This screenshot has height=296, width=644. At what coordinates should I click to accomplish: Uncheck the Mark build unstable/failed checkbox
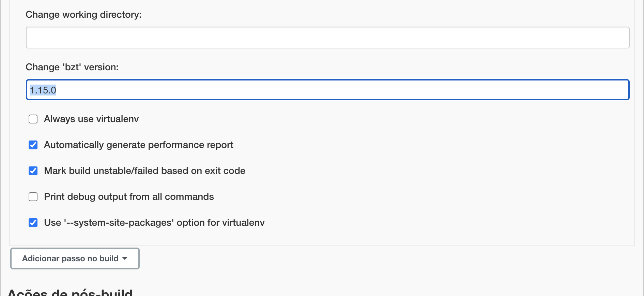[x=33, y=171]
